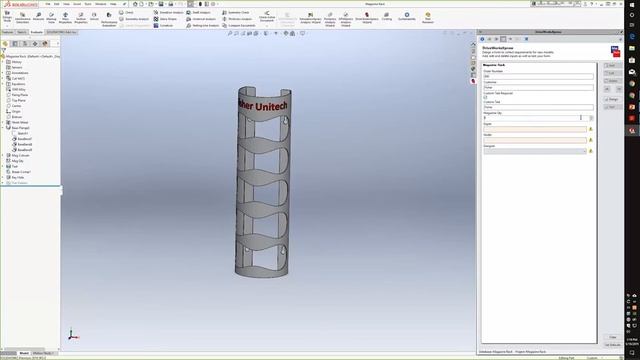This screenshot has height=360, width=640.
Task: Toggle Zebra Stripes display
Action: (x=165, y=19)
